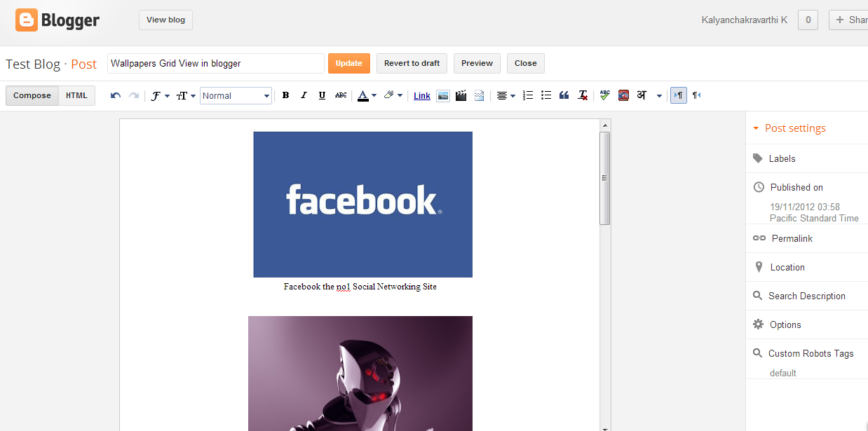Run the spellcheck tool

604,95
